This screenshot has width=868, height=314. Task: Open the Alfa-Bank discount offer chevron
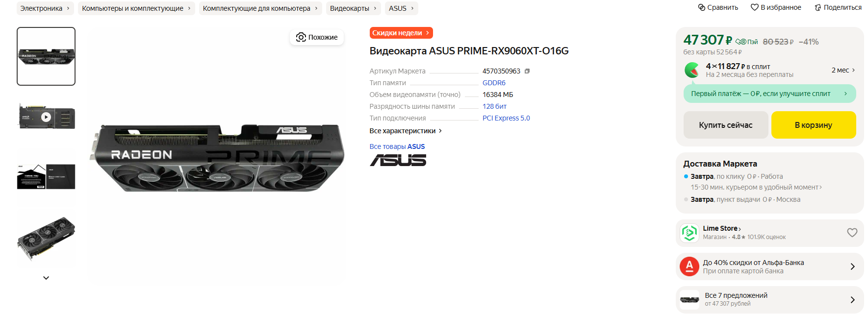coord(852,266)
